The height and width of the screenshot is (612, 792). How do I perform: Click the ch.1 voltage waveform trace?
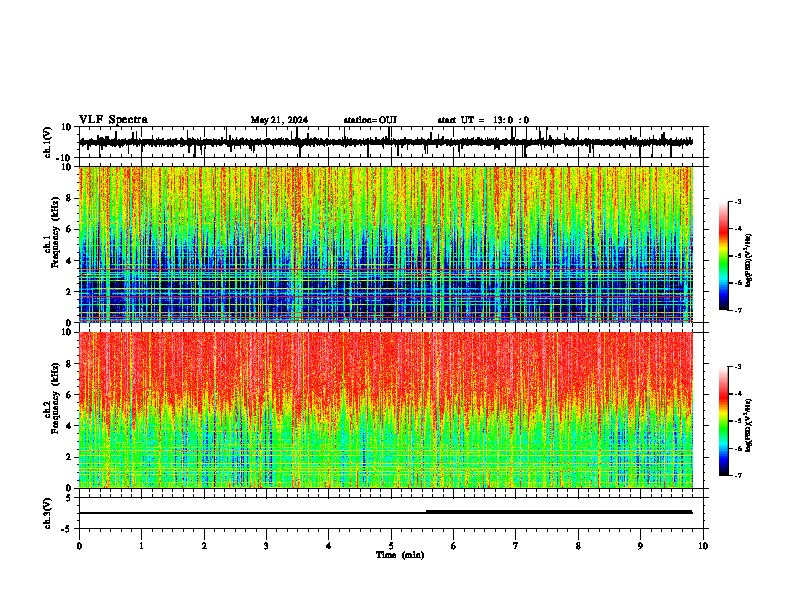point(385,142)
